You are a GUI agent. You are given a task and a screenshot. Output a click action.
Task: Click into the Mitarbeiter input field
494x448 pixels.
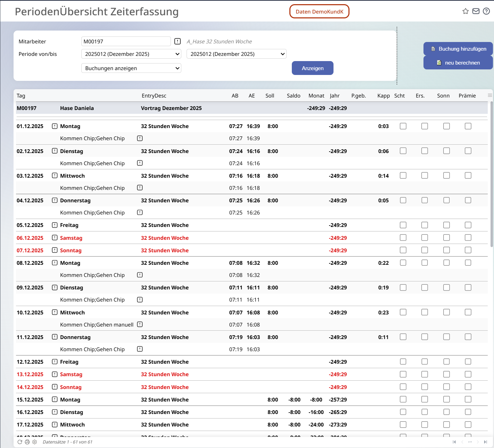(x=126, y=41)
